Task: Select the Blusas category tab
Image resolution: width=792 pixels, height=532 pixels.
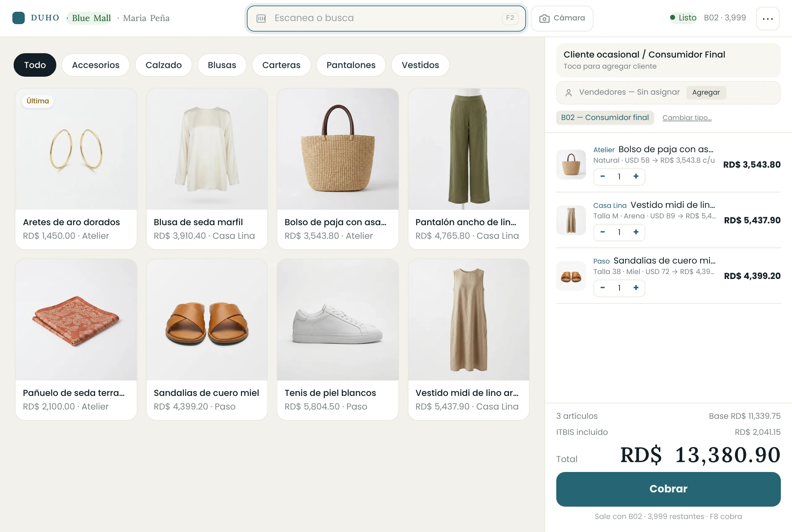Action: point(222,65)
